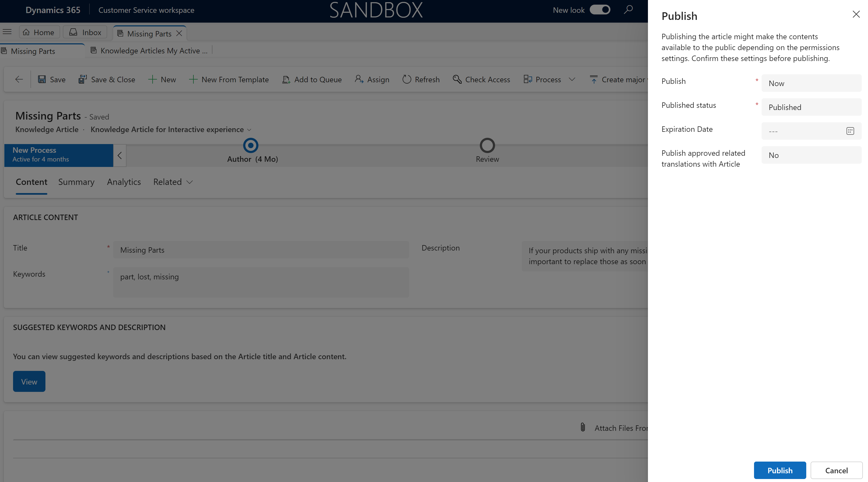Click the Save & Close icon
Image resolution: width=868 pixels, height=482 pixels.
click(82, 79)
